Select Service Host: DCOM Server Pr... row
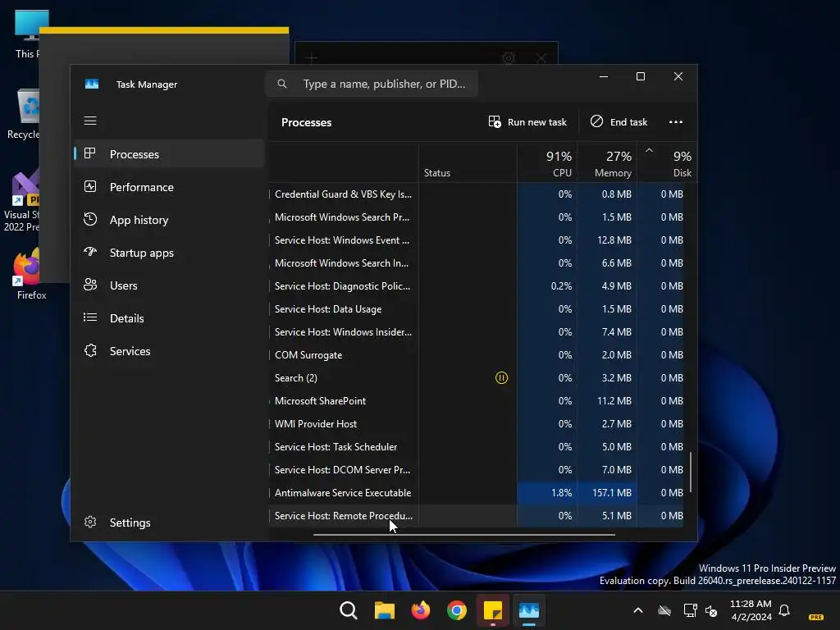840x630 pixels. click(476, 470)
